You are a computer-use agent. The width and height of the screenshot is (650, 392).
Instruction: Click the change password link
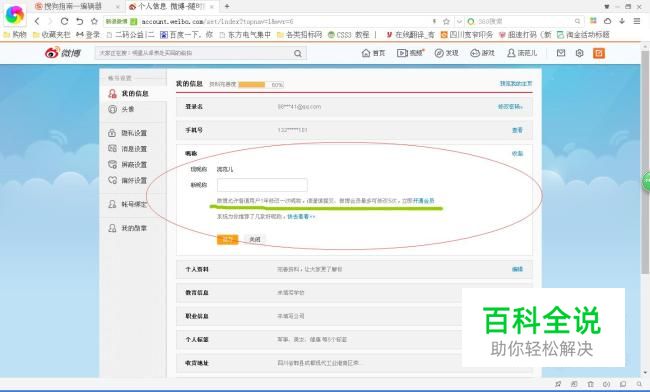coord(510,107)
